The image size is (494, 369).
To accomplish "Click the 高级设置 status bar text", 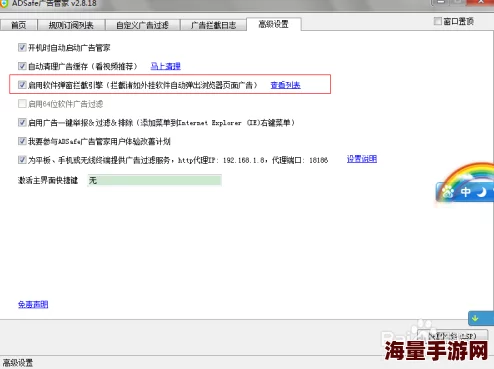I will pyautogui.click(x=18, y=363).
